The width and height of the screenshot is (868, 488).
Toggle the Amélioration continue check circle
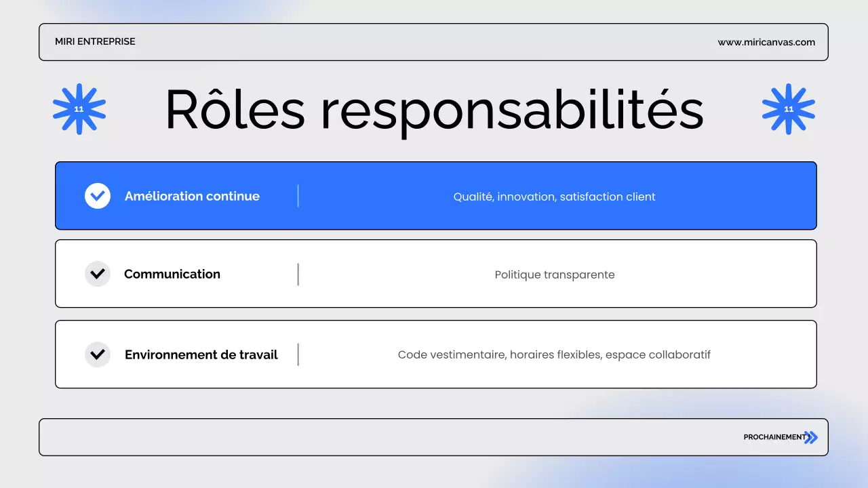[x=98, y=195]
